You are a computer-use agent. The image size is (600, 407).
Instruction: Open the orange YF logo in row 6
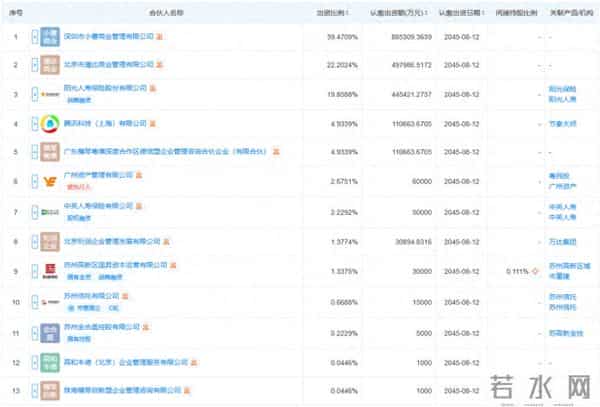[x=50, y=181]
